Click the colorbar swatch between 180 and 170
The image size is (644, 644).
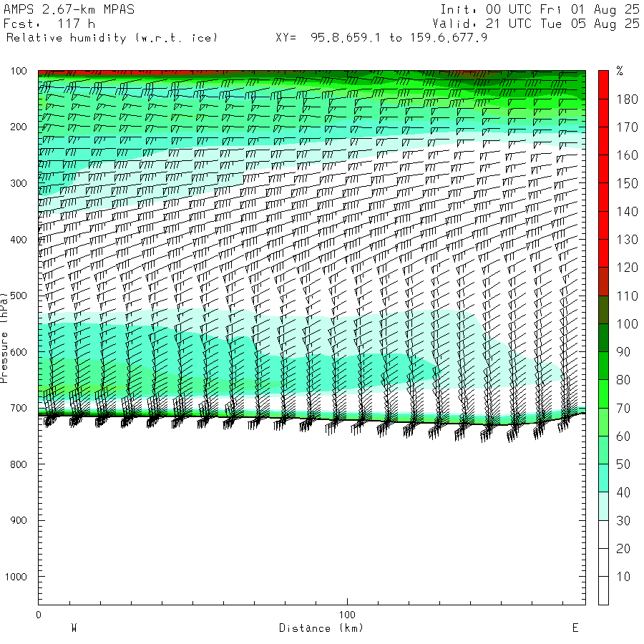(603, 113)
